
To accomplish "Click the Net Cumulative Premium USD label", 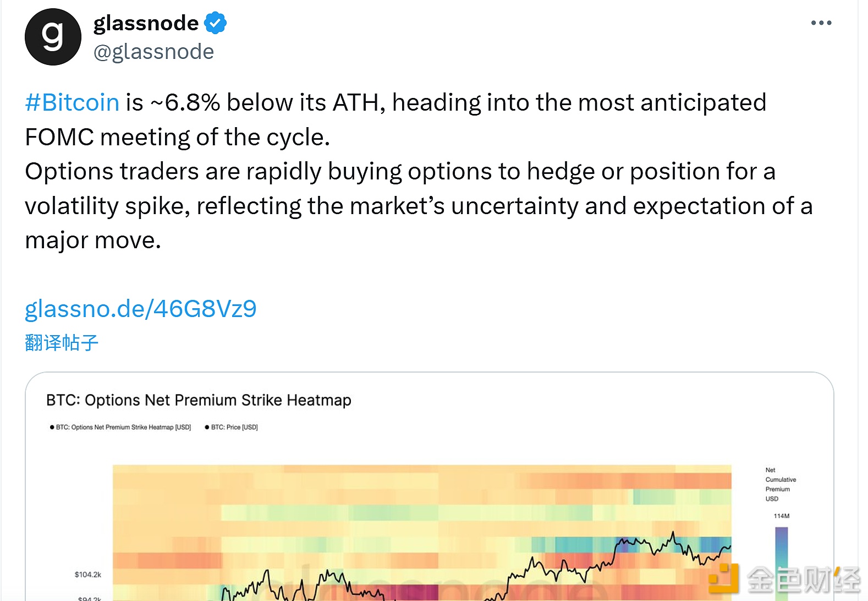I will tap(780, 484).
